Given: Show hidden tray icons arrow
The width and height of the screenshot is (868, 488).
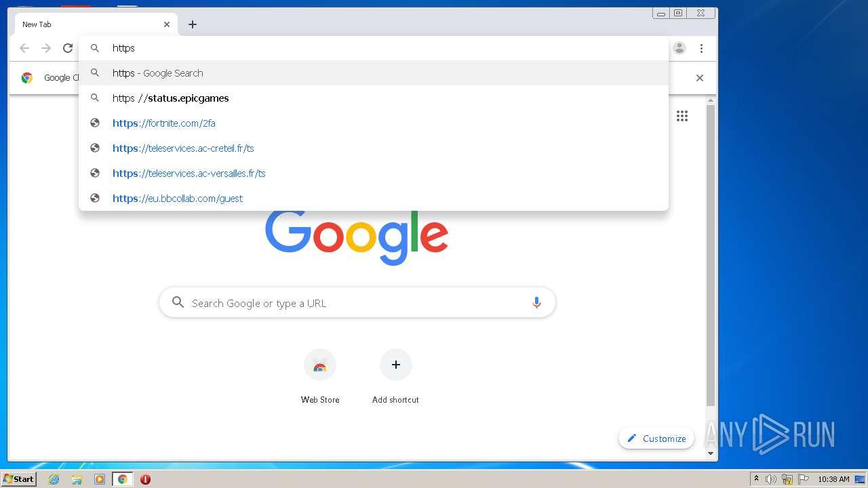Looking at the screenshot, I should [x=757, y=479].
